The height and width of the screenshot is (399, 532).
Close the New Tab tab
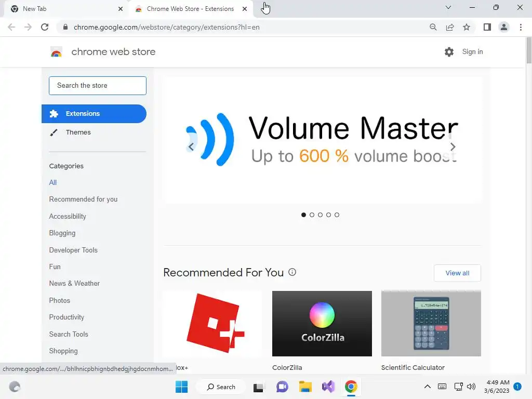pyautogui.click(x=121, y=9)
